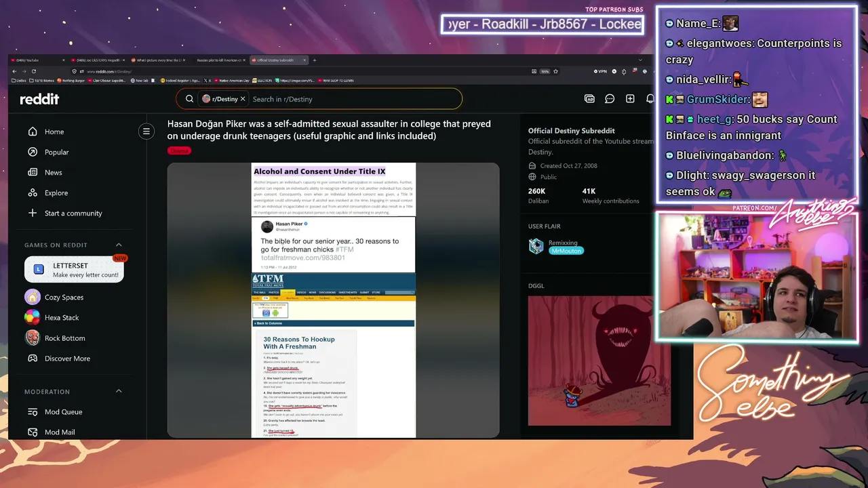
Task: Click the Bluelivingabandon chat username
Action: (x=723, y=155)
